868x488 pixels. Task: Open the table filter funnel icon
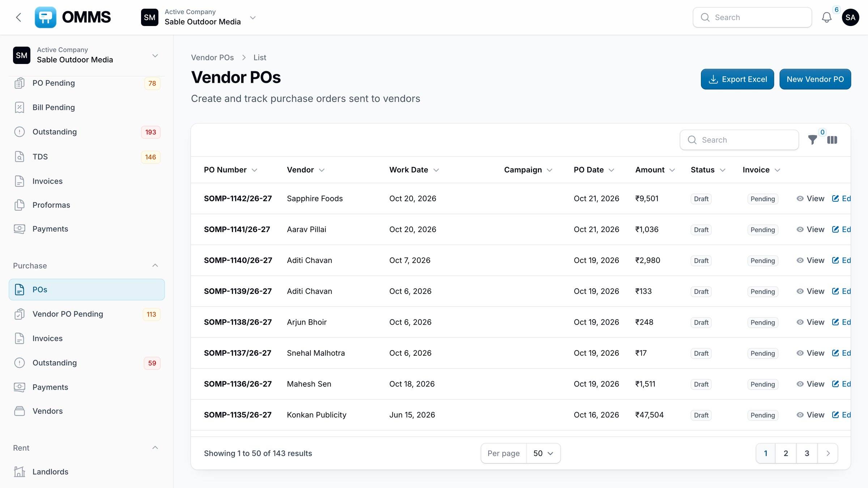[812, 140]
